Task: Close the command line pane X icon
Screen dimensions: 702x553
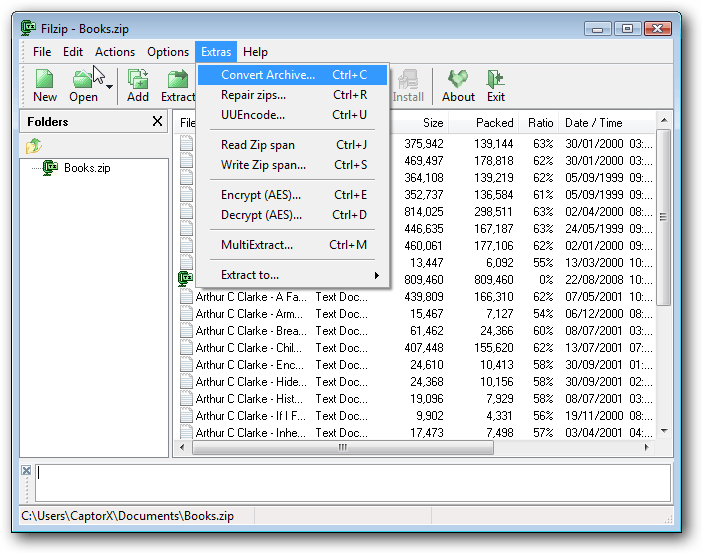Action: [x=26, y=470]
